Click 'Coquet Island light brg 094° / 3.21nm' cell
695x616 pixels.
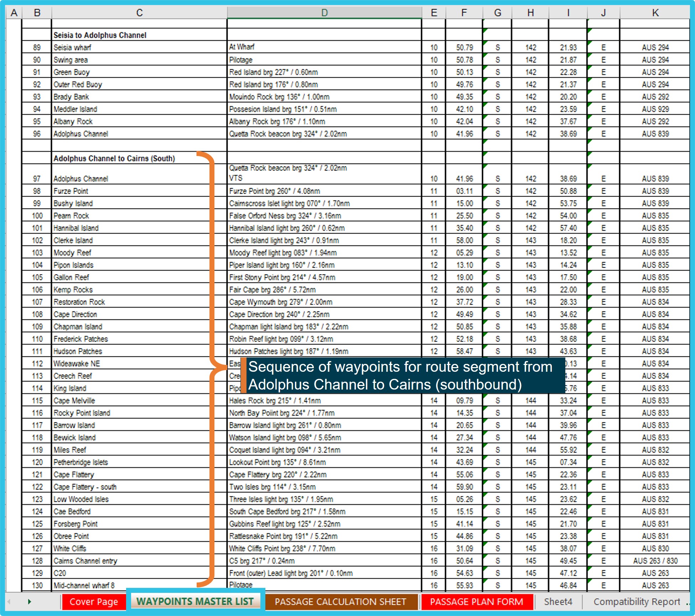325,450
